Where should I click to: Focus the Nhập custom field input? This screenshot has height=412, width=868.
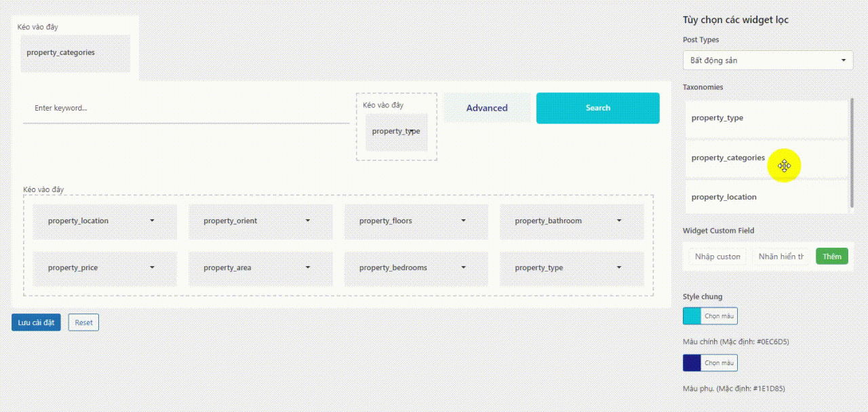[717, 257]
